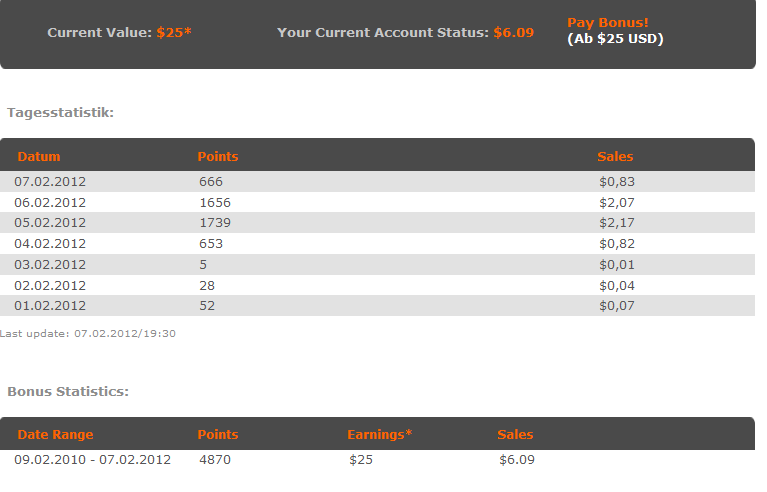Select the 07.02.2012 row date

50,181
